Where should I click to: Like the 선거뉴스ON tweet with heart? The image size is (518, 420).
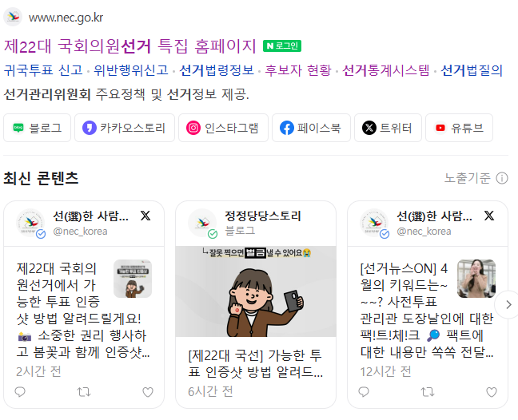click(x=492, y=392)
